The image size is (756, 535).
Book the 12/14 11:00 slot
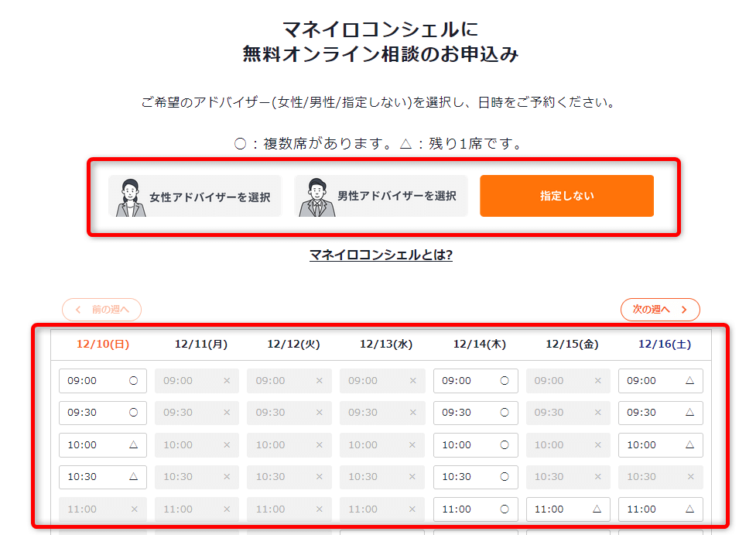pos(475,509)
